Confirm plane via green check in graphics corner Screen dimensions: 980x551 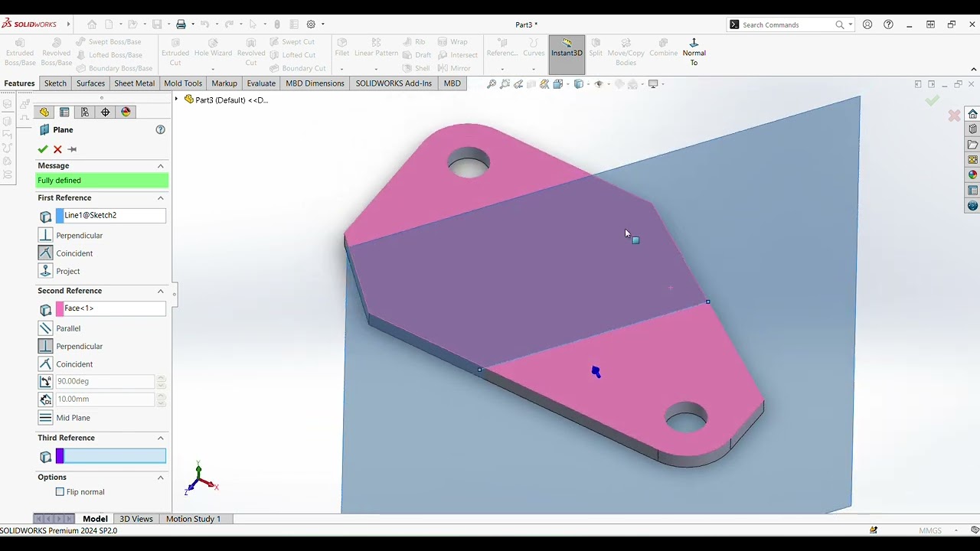(932, 100)
